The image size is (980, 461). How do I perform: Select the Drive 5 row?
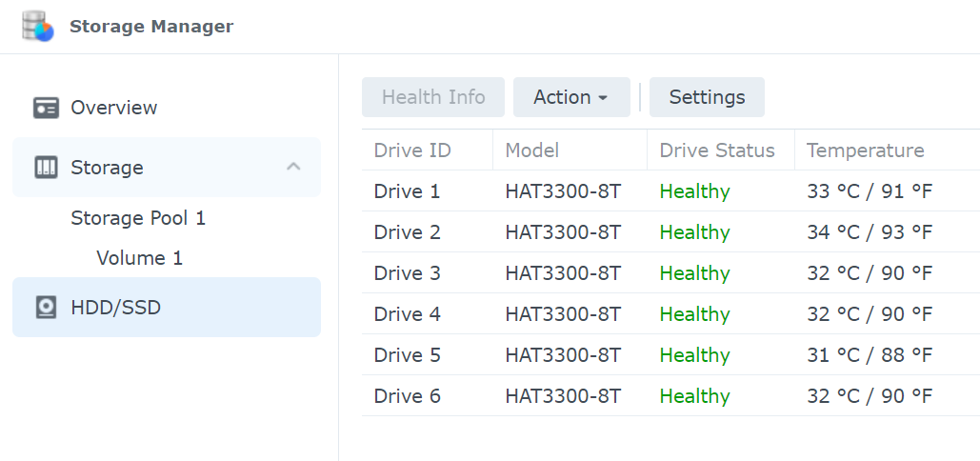tap(670, 355)
